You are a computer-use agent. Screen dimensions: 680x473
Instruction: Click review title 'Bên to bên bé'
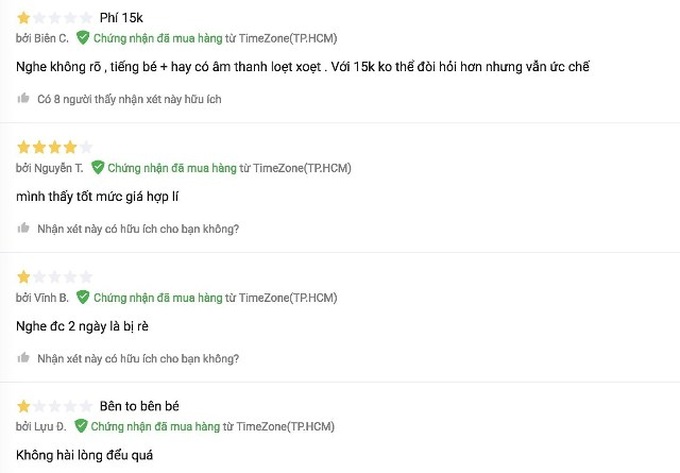pyautogui.click(x=139, y=406)
